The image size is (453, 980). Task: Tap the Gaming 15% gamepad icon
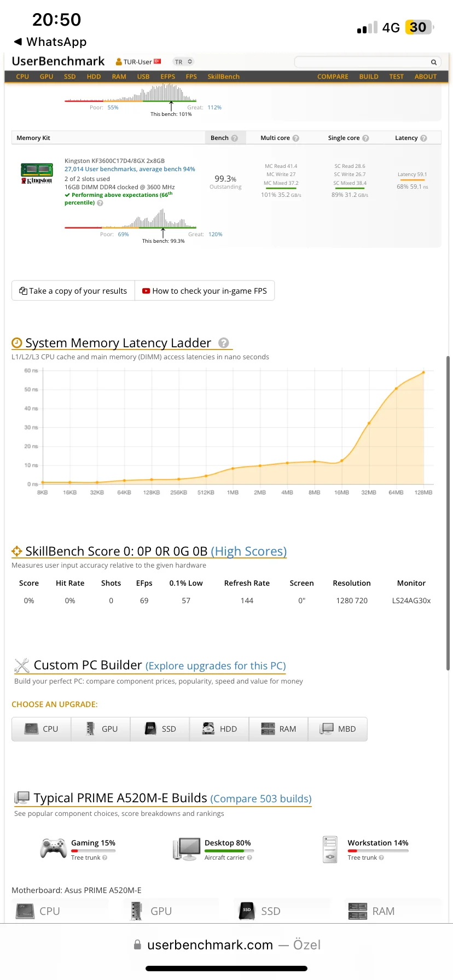click(x=54, y=849)
